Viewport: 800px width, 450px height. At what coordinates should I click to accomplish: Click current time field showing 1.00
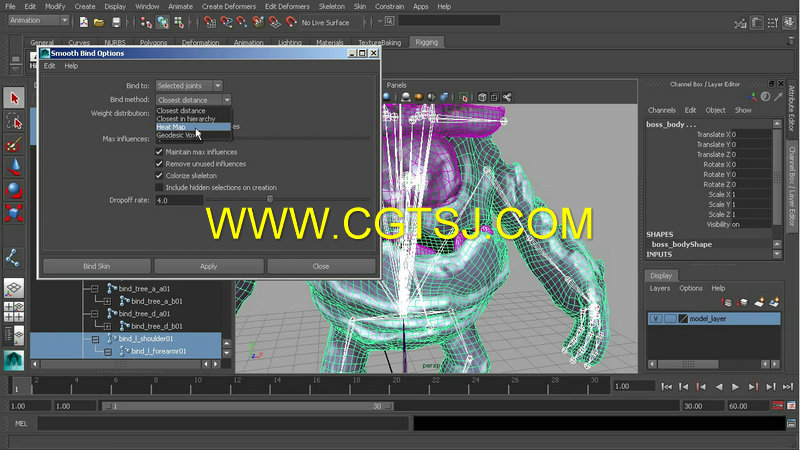(x=633, y=386)
